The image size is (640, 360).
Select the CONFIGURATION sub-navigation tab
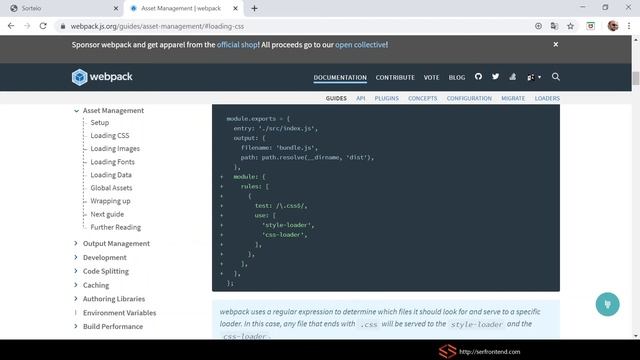(469, 98)
